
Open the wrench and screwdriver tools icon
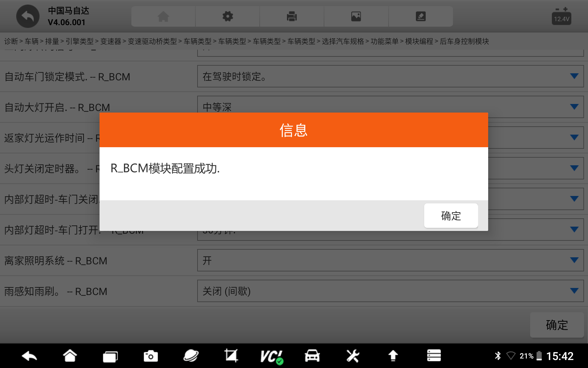pyautogui.click(x=352, y=356)
